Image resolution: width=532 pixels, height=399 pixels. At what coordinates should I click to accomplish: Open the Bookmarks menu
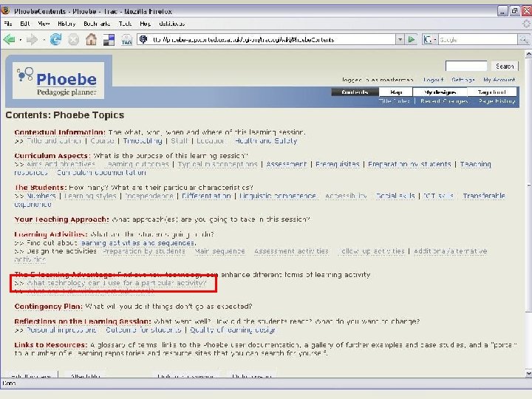pyautogui.click(x=97, y=24)
